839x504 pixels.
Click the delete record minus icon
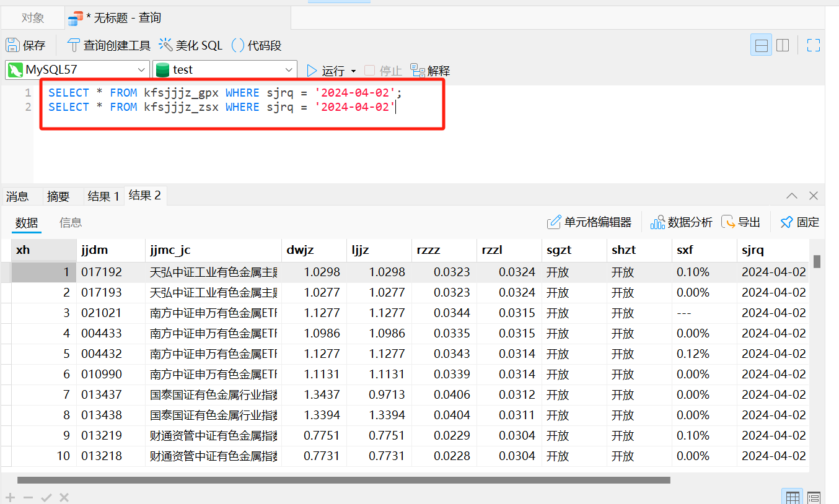coord(28,497)
